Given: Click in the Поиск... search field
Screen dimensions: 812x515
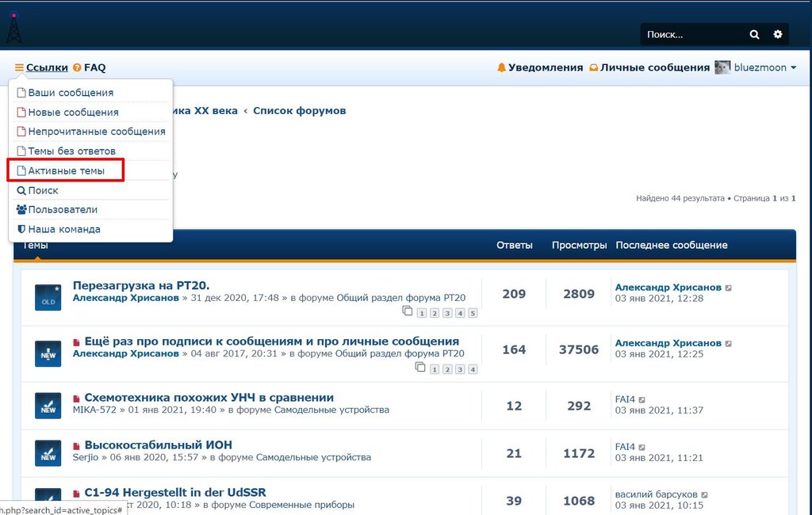Looking at the screenshot, I should 692,35.
